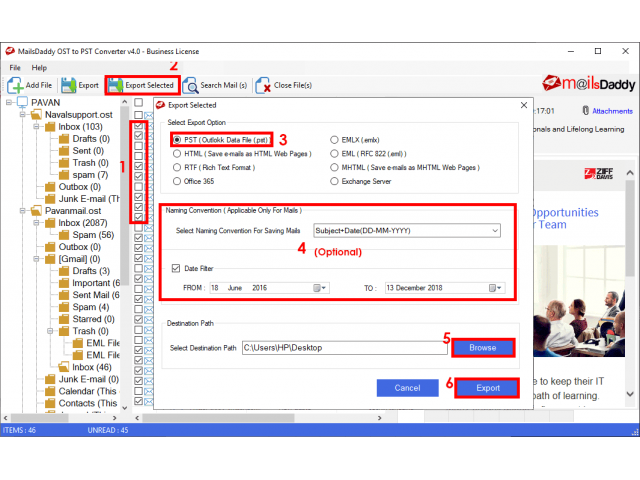Click the Pavanmail.ost folder icon
640x480 pixels.
[x=36, y=211]
